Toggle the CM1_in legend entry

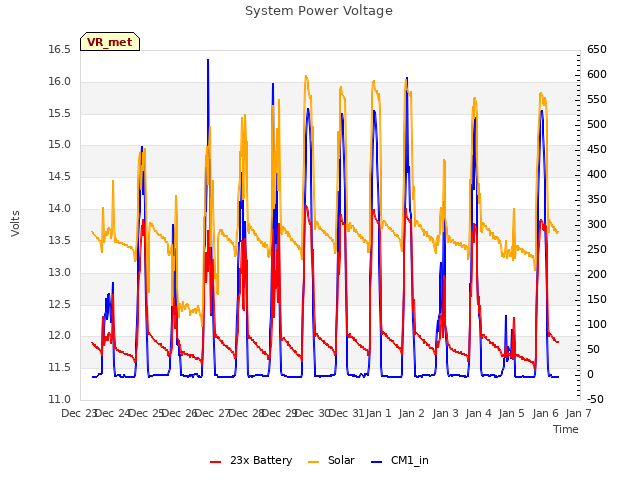click(400, 460)
